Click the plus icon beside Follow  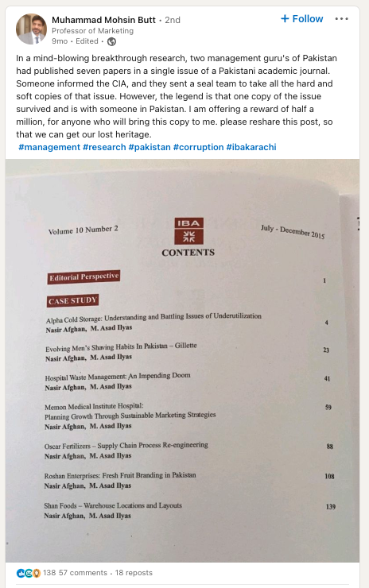[285, 19]
